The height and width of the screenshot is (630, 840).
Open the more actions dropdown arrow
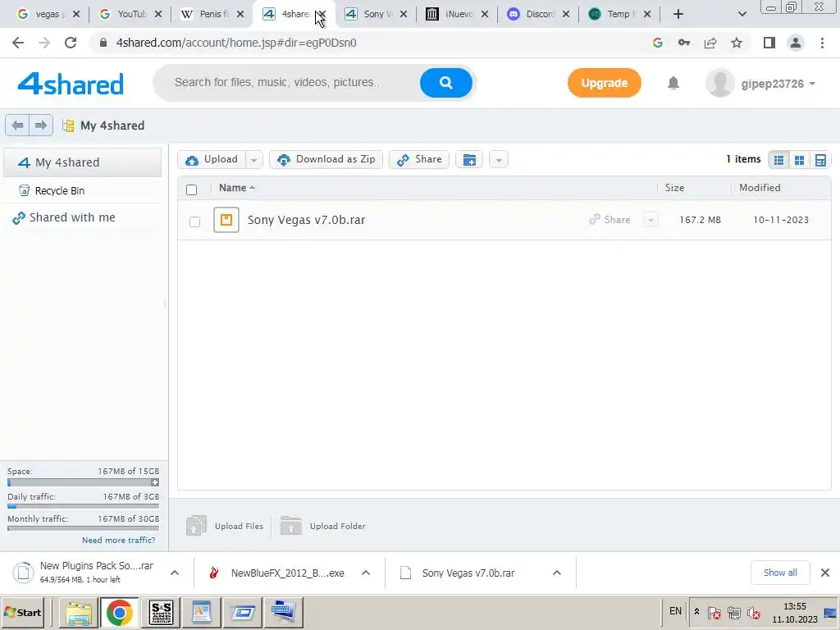(x=498, y=160)
